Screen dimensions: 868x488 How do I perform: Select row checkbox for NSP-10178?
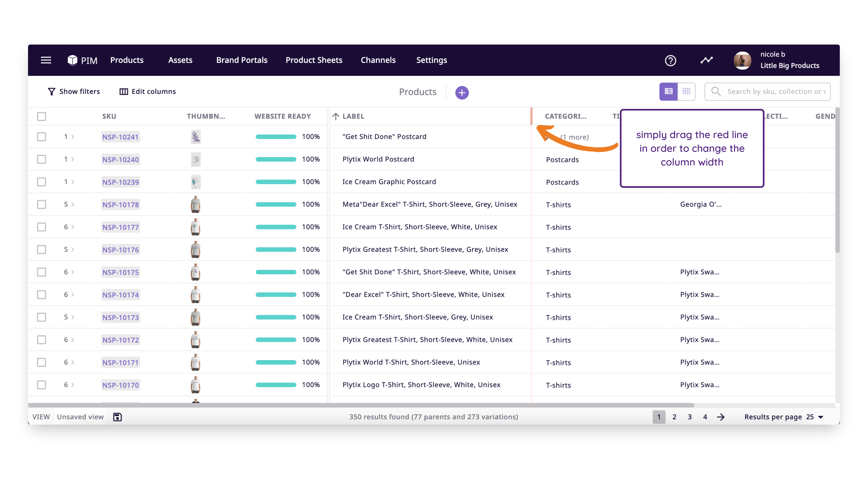(x=41, y=204)
